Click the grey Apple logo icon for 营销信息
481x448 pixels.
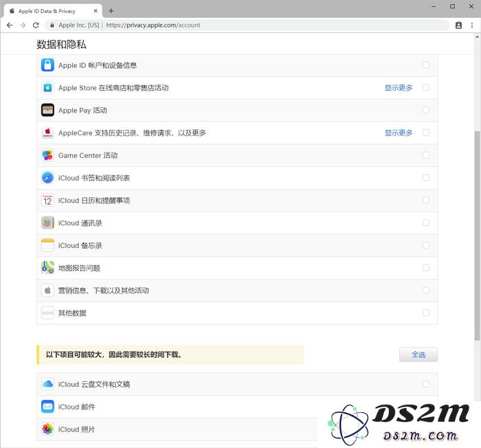pos(47,290)
